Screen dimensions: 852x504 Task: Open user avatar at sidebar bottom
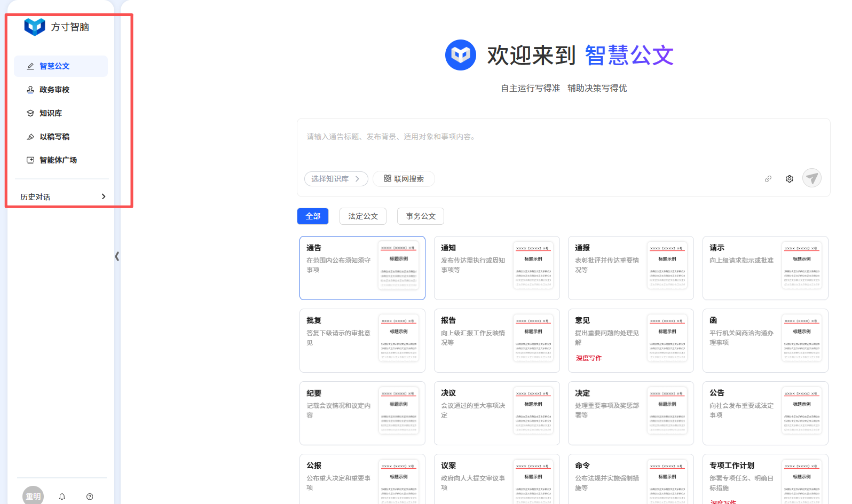[x=33, y=496]
